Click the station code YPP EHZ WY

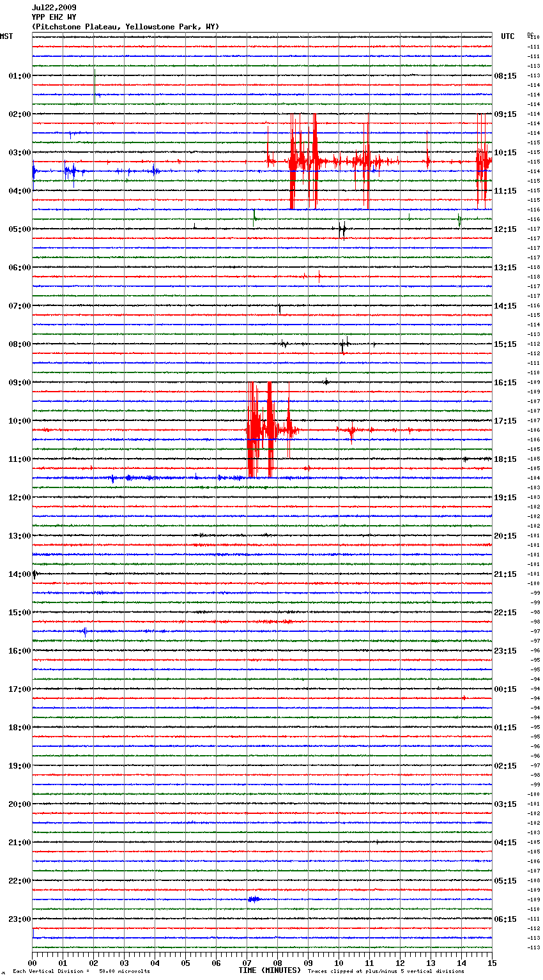54,17
